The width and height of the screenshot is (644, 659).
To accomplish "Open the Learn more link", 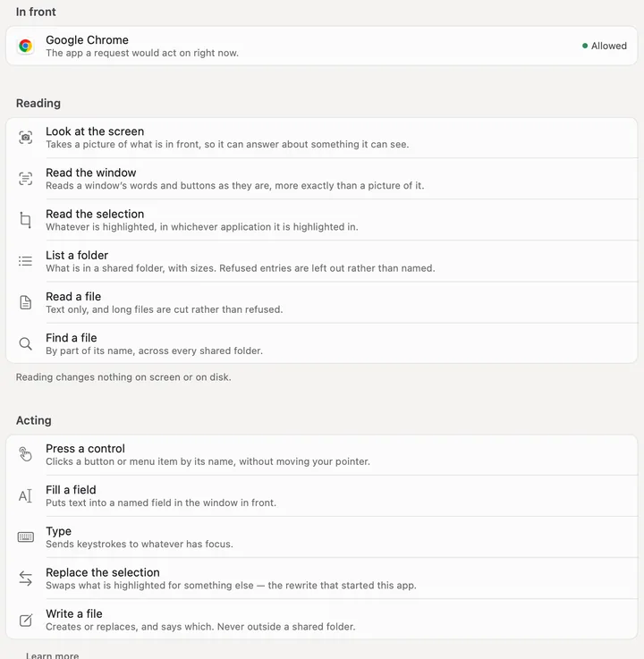I will (52, 655).
